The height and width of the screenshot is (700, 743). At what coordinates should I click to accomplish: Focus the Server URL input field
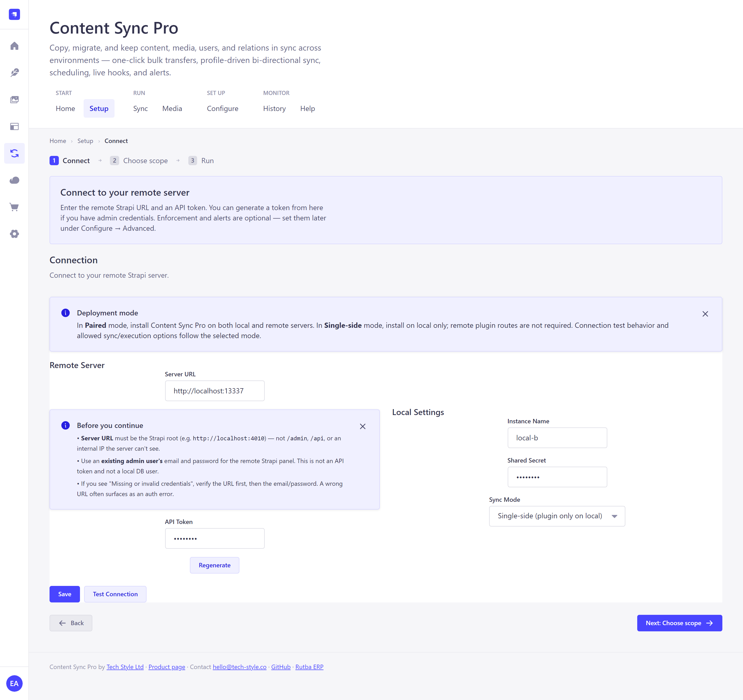coord(215,391)
